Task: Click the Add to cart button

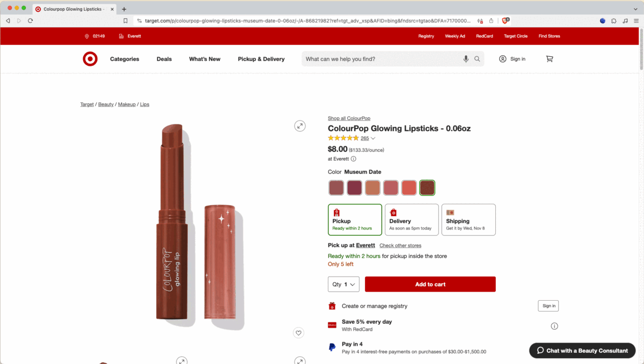Action: [x=430, y=284]
